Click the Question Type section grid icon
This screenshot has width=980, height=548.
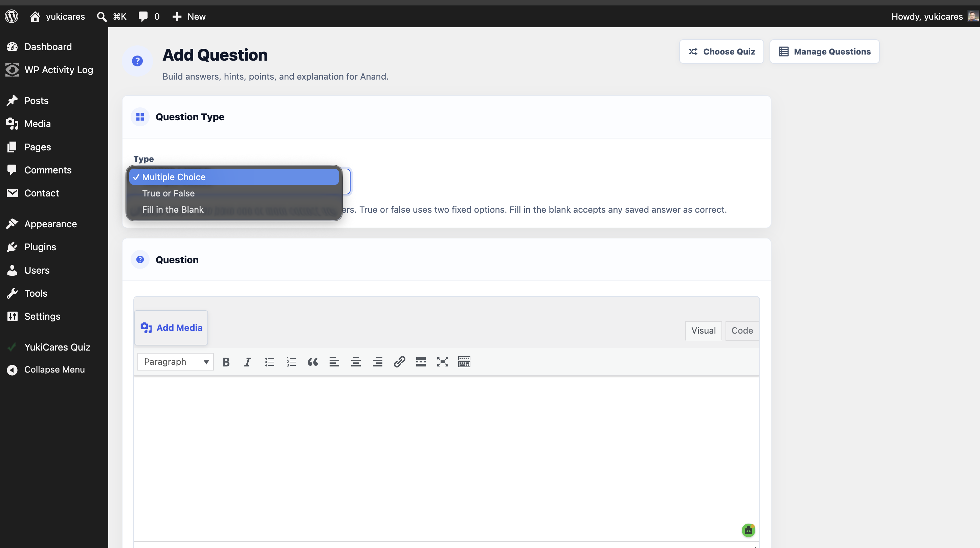point(140,117)
